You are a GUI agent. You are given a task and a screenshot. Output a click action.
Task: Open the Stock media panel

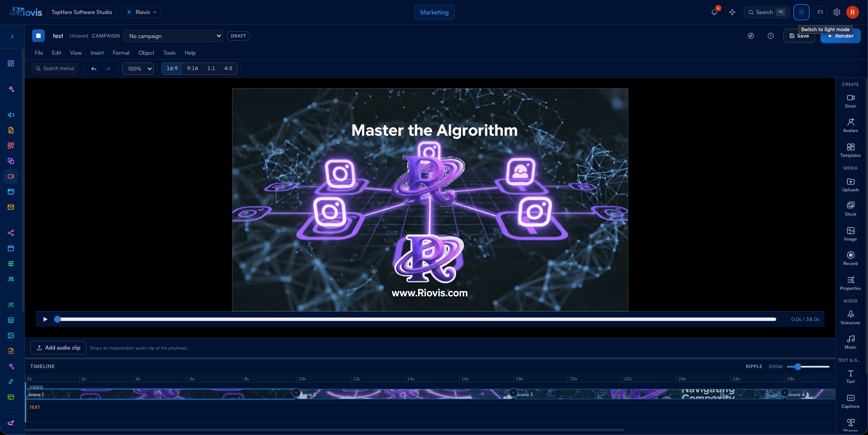pos(850,209)
